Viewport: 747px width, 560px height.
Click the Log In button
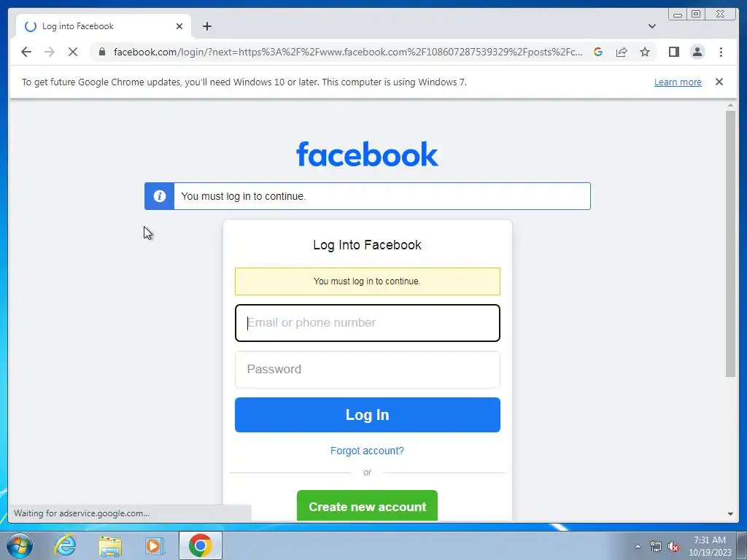[368, 415]
